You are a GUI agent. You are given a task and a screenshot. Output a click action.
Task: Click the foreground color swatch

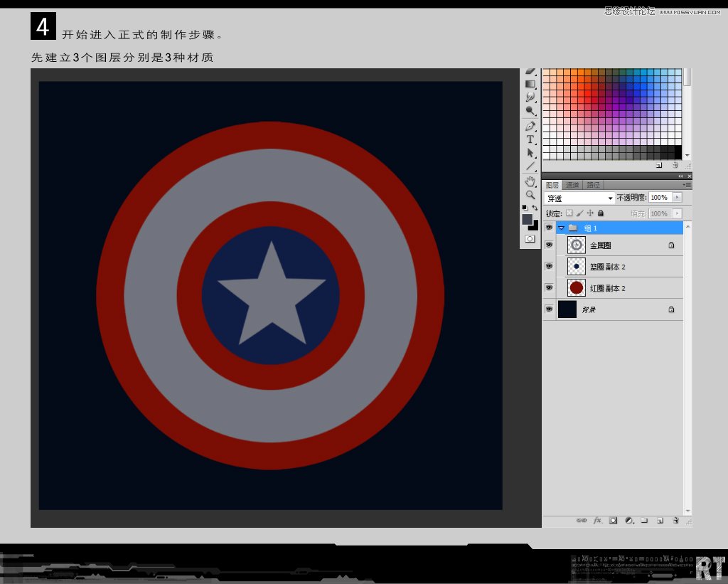click(527, 219)
